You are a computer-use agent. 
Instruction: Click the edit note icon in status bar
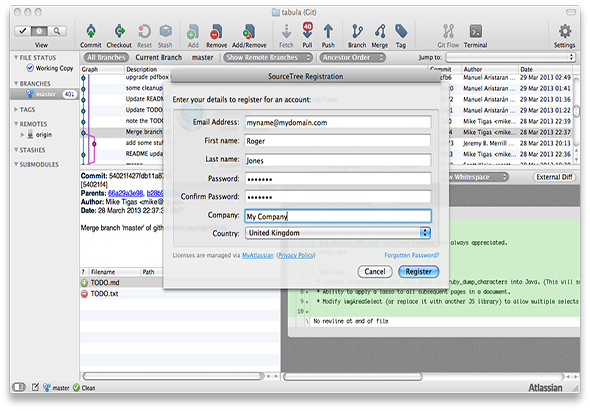click(x=35, y=387)
